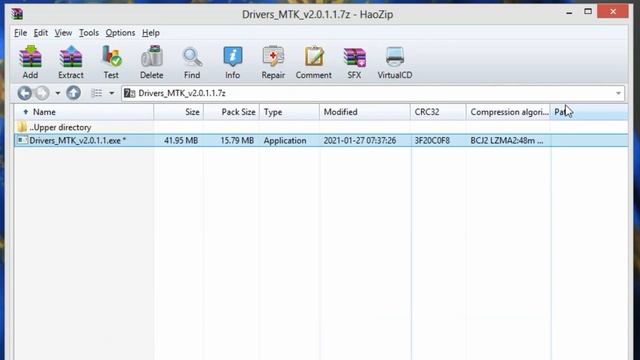Open the Find tool
Image resolution: width=640 pixels, height=360 pixels.
192,62
